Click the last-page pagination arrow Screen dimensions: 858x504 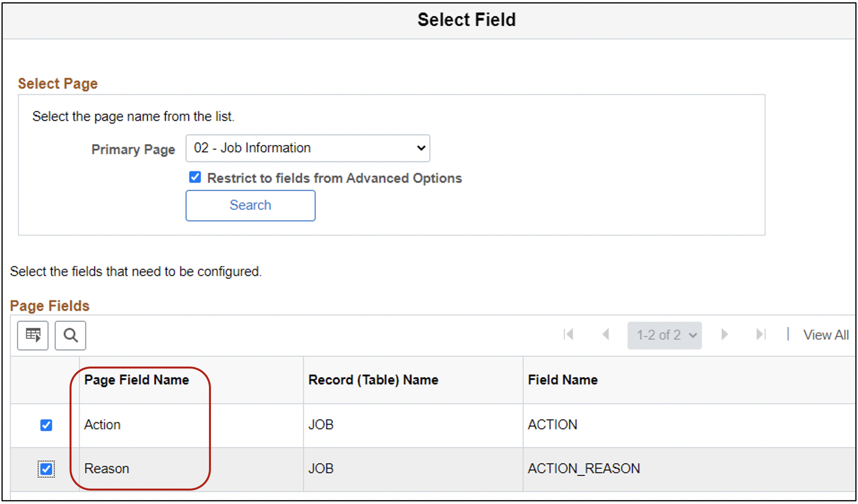coord(761,335)
